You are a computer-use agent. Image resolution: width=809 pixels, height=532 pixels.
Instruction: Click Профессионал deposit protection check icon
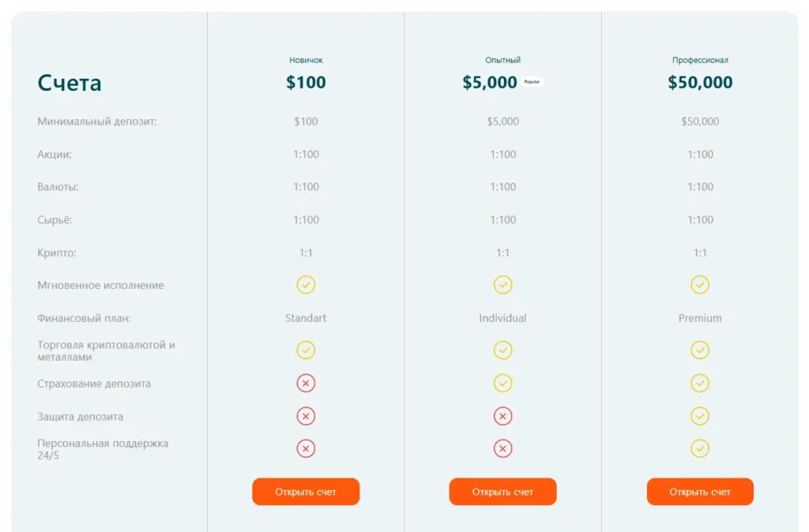[700, 416]
